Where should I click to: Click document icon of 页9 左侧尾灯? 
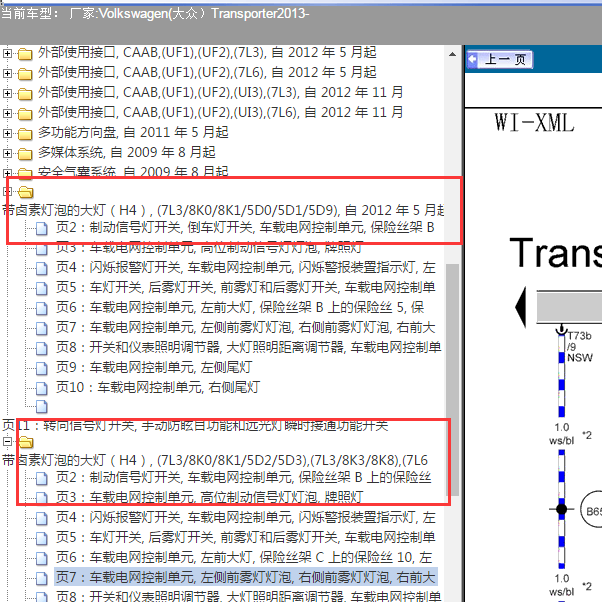pyautogui.click(x=41, y=368)
